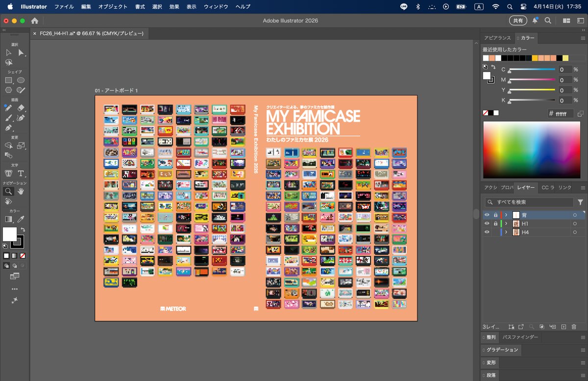
Task: Select the Paintbrush tool
Action: pyautogui.click(x=9, y=118)
